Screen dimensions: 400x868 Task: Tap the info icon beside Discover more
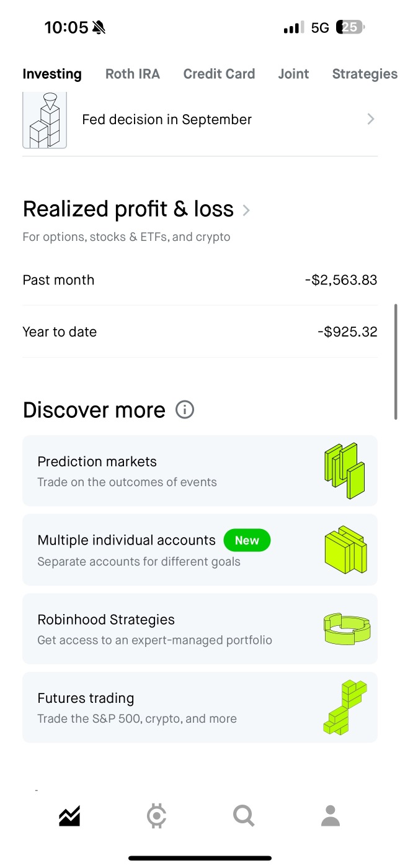pos(185,410)
